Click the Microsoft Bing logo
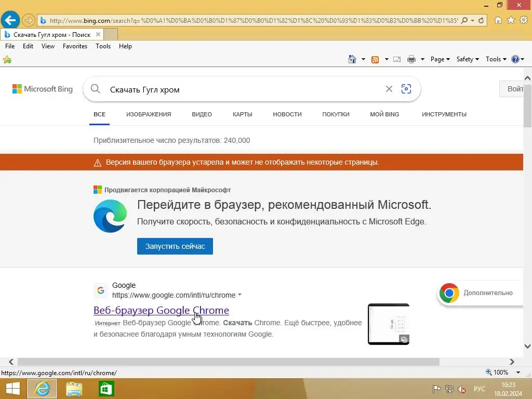 click(x=43, y=89)
